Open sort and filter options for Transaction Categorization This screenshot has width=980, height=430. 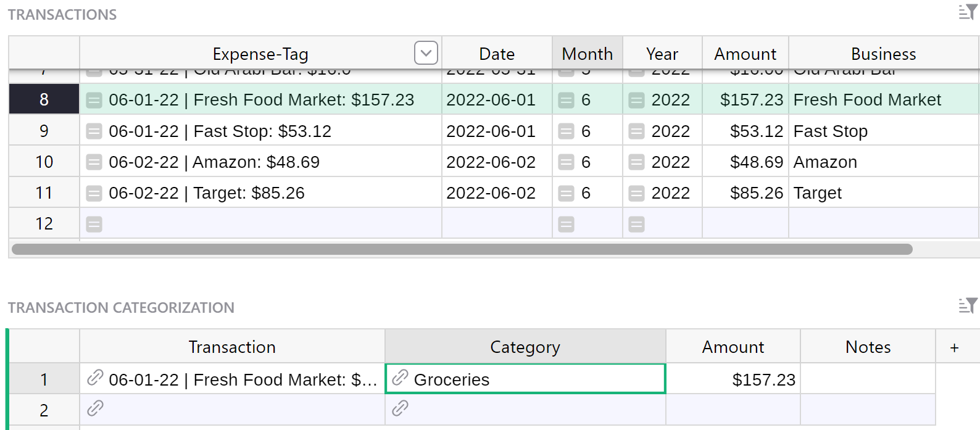tap(968, 305)
